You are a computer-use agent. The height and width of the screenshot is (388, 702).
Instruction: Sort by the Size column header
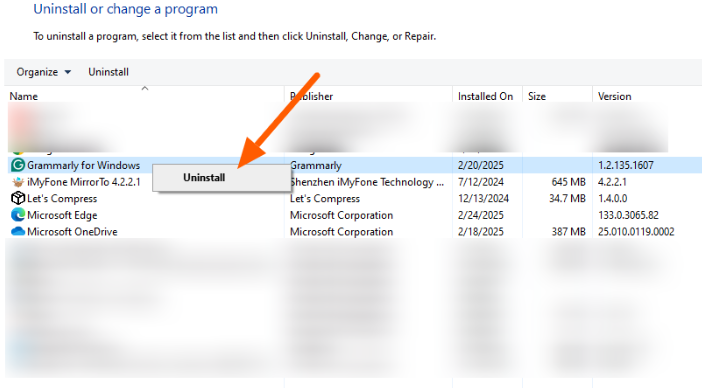coord(537,96)
